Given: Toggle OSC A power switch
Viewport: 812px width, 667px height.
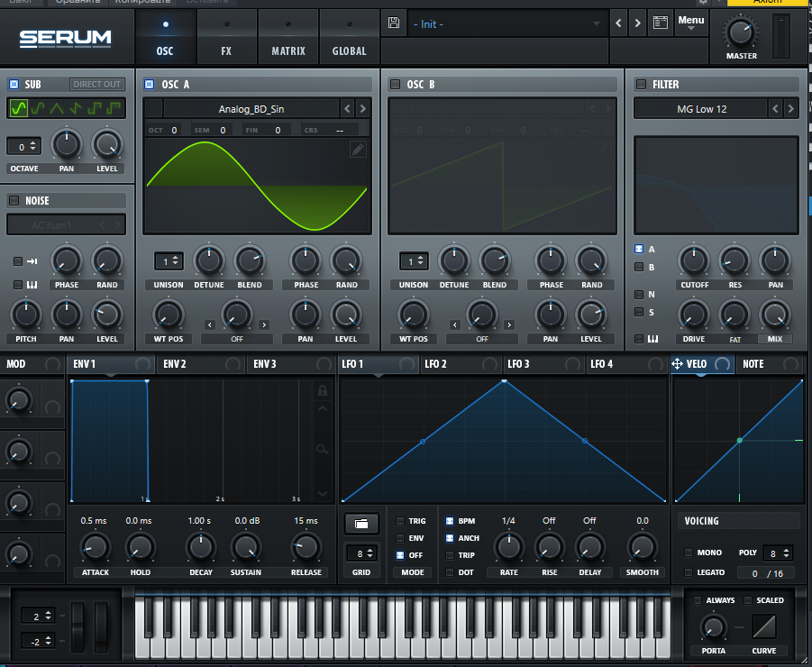Looking at the screenshot, I should point(149,84).
